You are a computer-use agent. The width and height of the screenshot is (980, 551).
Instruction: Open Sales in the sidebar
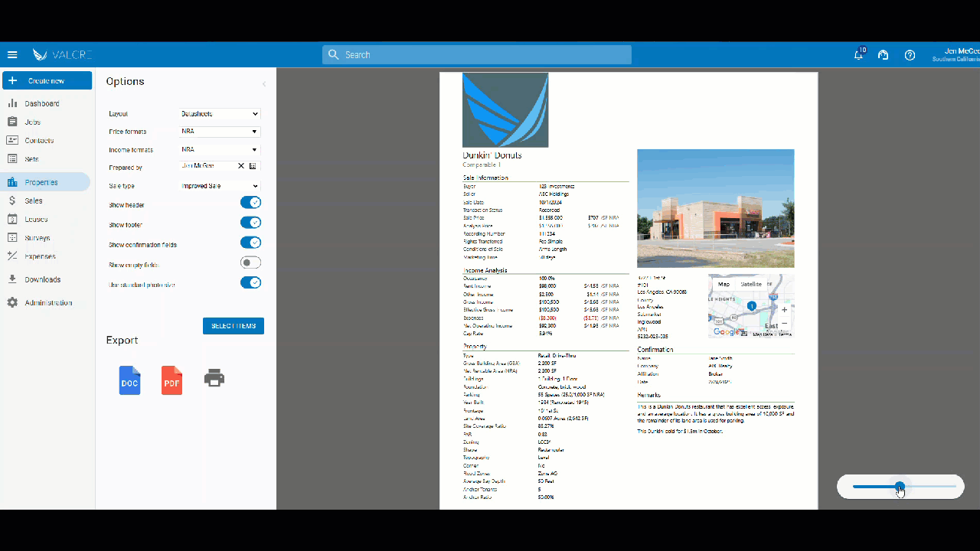[x=34, y=201]
